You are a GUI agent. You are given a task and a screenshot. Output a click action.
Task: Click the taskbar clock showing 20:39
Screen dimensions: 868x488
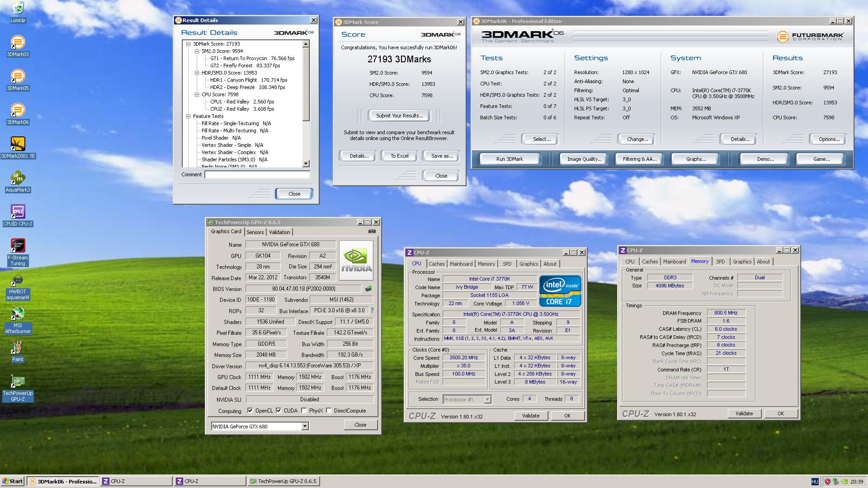(857, 482)
